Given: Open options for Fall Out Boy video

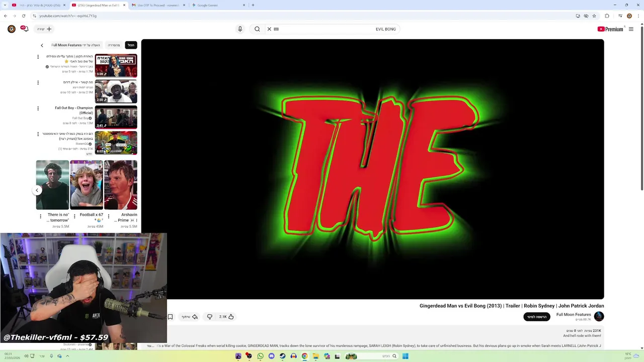Looking at the screenshot, I should point(38,108).
